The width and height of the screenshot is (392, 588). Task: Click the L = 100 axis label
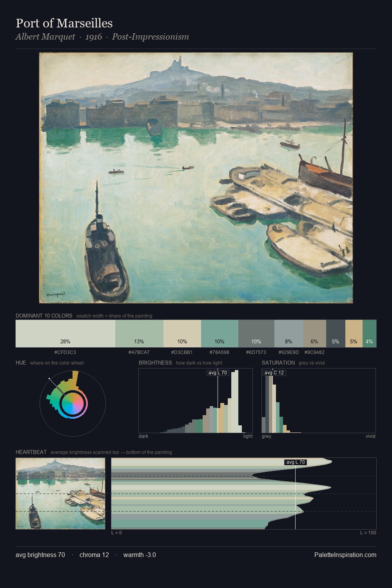(x=368, y=533)
